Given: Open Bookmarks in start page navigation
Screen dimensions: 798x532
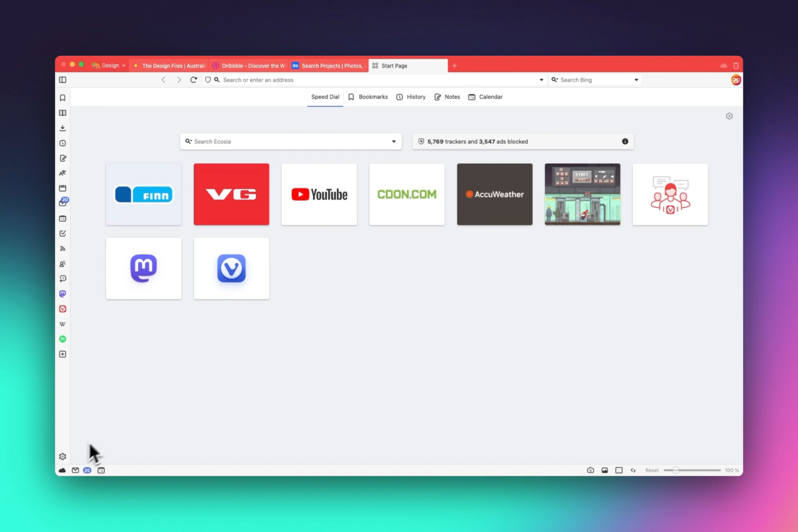Looking at the screenshot, I should [x=368, y=97].
